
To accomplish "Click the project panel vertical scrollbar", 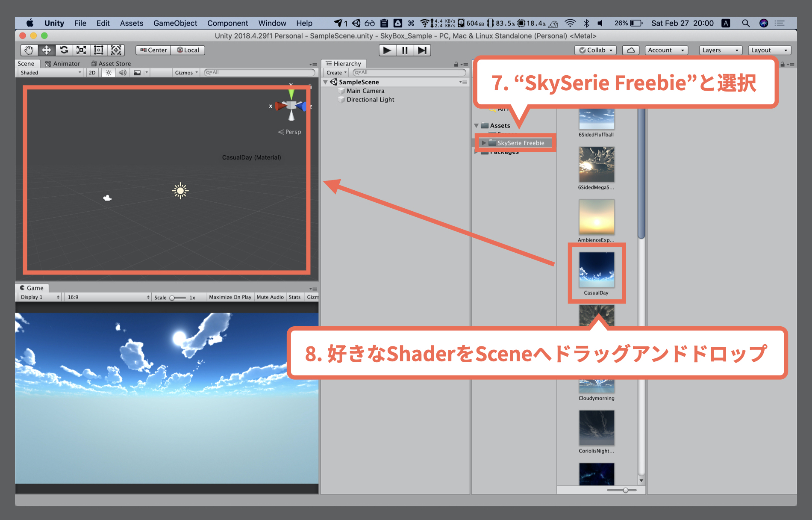I will [641, 173].
